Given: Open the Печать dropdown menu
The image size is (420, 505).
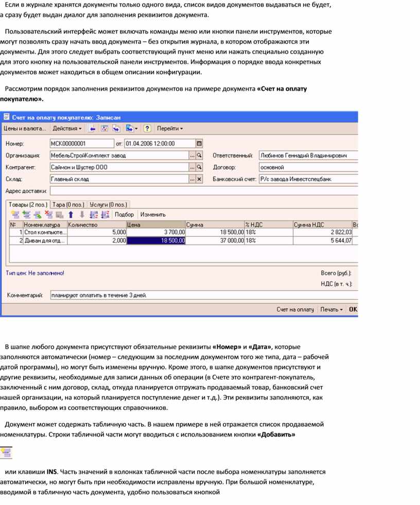Looking at the screenshot, I should tap(331, 309).
